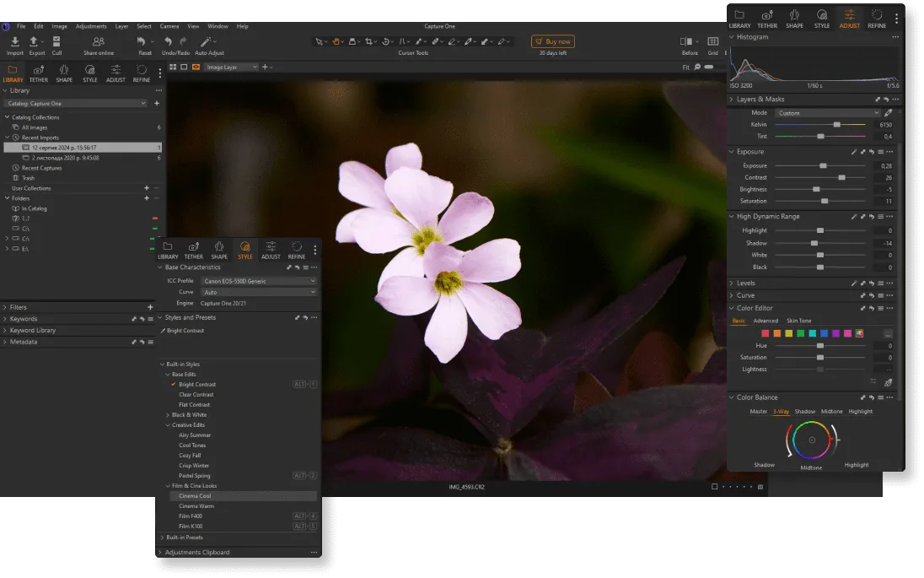Click the Reset icon in the toolbar

click(x=142, y=41)
